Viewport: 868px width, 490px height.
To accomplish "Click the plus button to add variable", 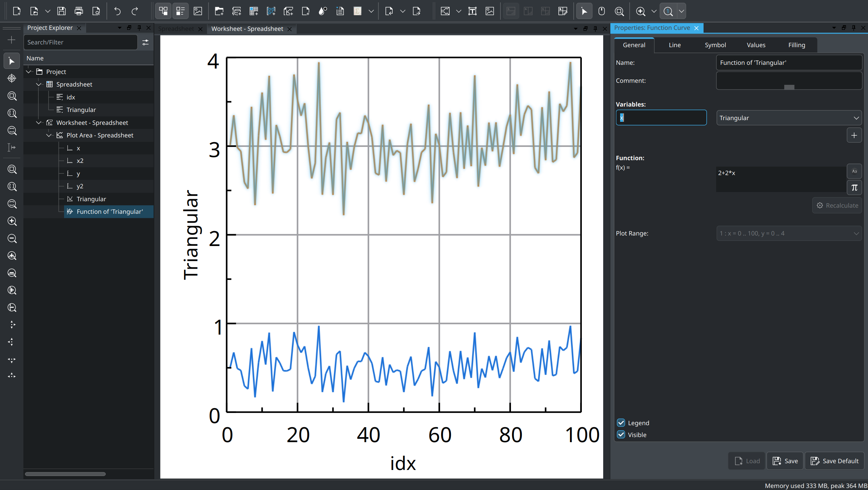I will pyautogui.click(x=854, y=135).
